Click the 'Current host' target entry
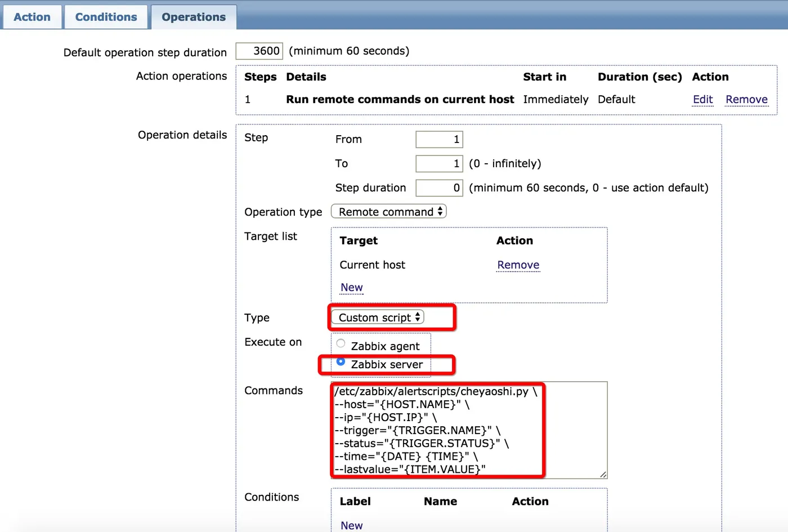This screenshot has width=788, height=532. click(x=372, y=265)
